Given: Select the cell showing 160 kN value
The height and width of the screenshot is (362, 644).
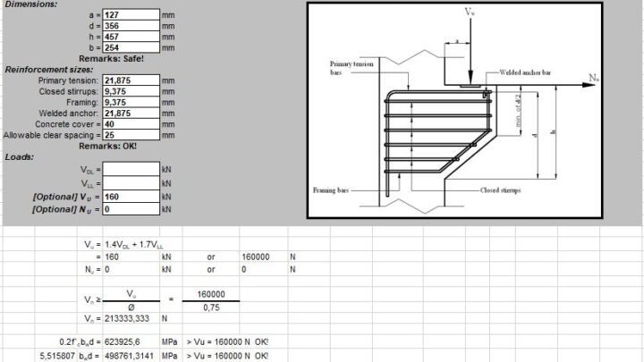Looking at the screenshot, I should [x=131, y=257].
